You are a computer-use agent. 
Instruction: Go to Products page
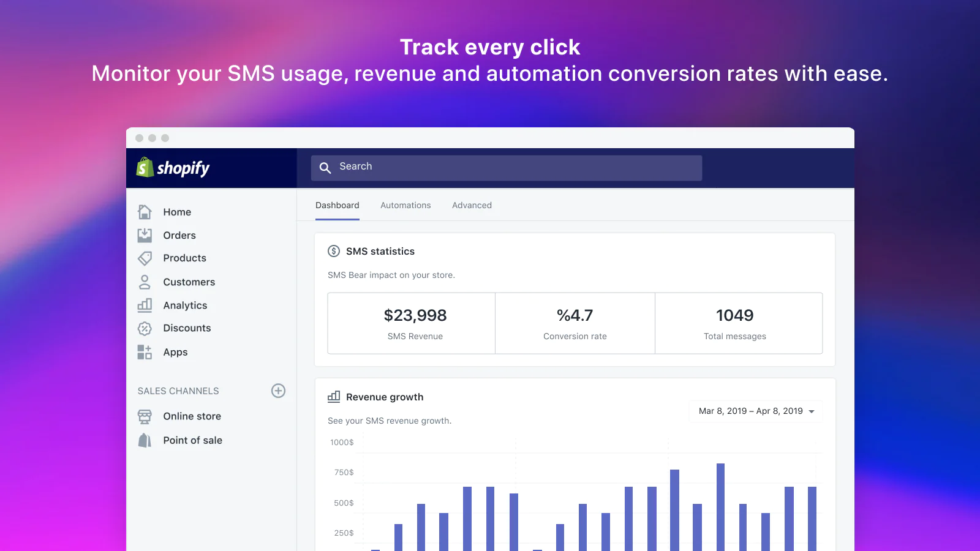tap(184, 258)
